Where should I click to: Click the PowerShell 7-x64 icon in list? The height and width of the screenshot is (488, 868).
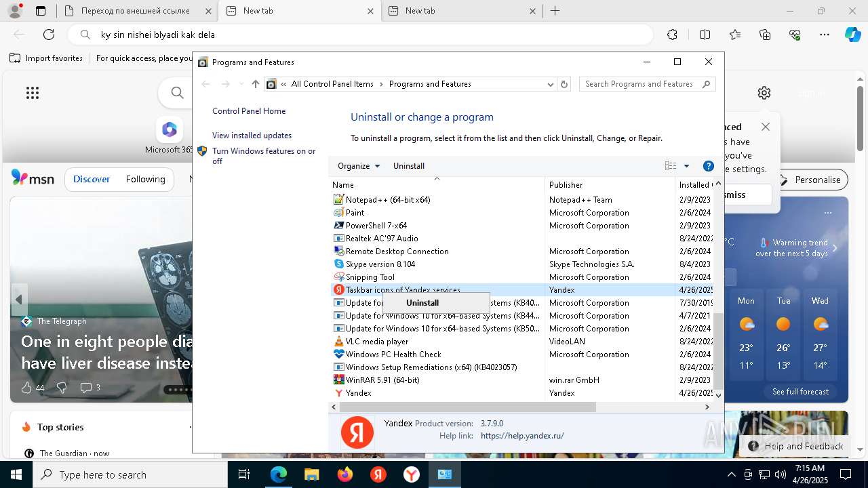click(x=339, y=225)
